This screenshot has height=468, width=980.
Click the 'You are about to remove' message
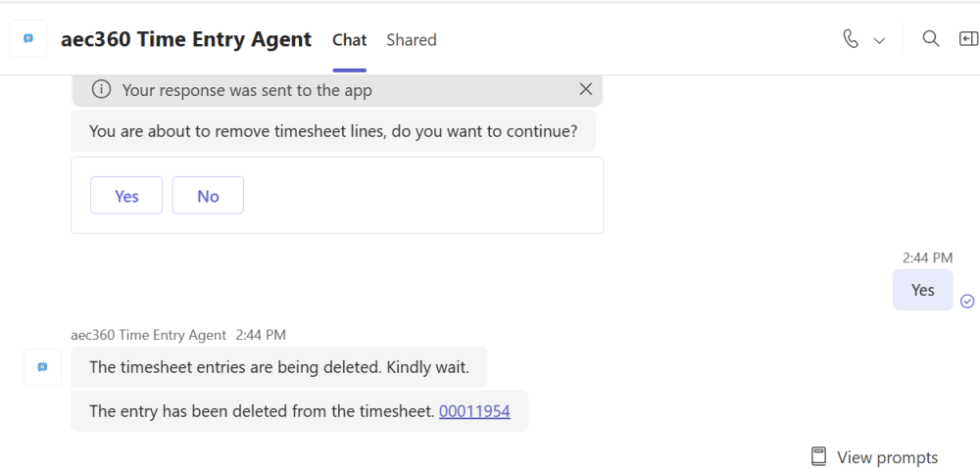coord(333,131)
